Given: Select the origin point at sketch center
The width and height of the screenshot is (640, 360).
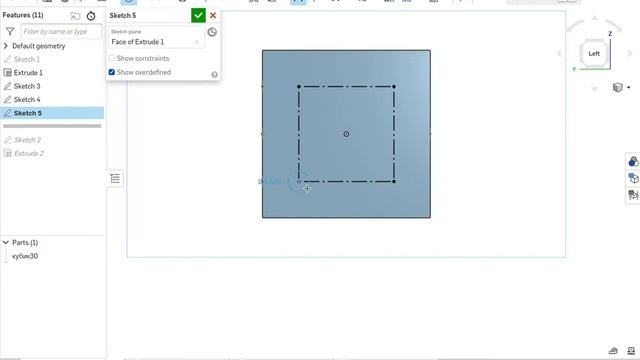Looking at the screenshot, I should (x=346, y=134).
